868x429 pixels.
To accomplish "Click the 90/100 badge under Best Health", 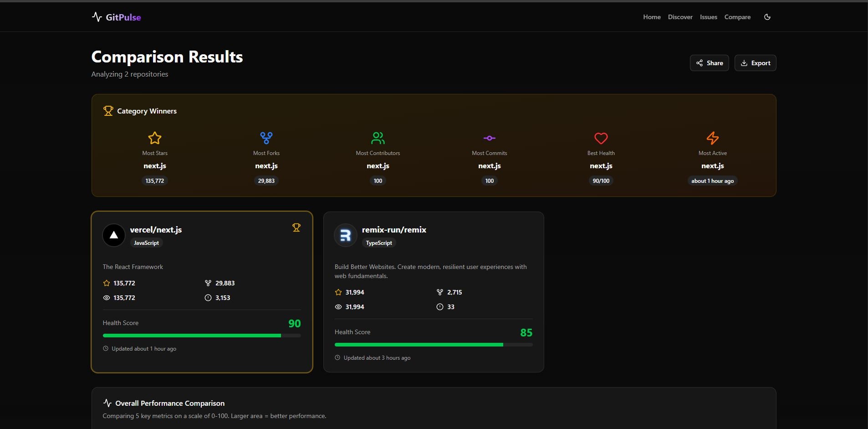I will click(x=601, y=181).
